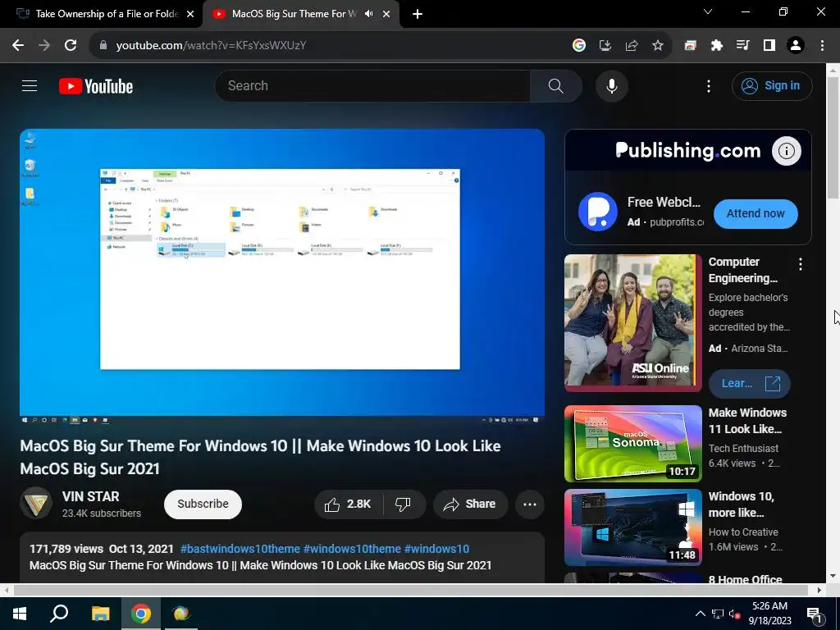This screenshot has height=630, width=840.
Task: Open the Chrome profile avatar
Action: 796,46
